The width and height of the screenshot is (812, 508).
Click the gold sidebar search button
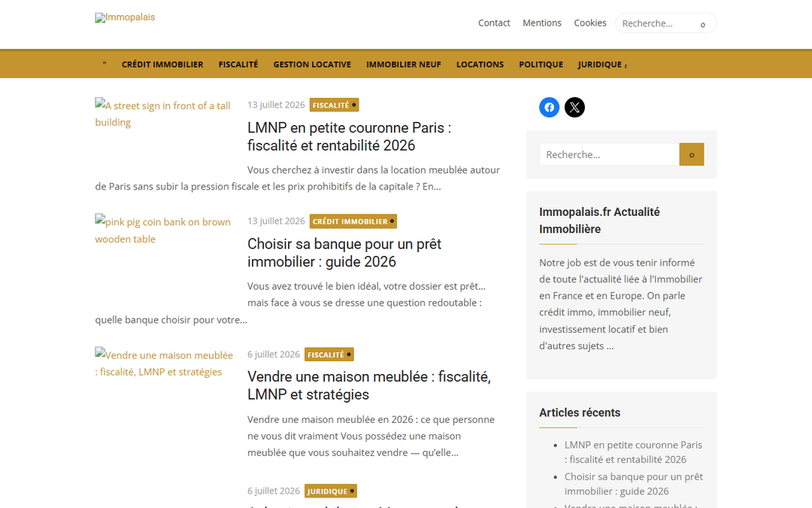692,154
